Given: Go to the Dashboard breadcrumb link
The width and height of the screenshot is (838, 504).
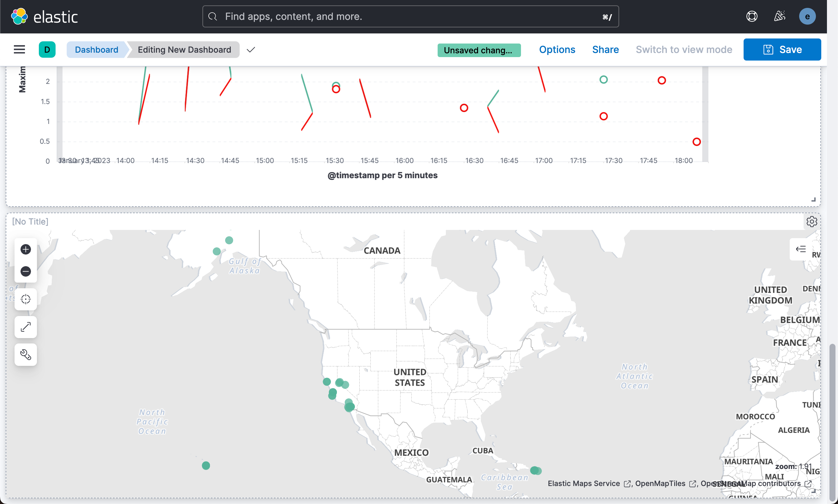Looking at the screenshot, I should 97,50.
